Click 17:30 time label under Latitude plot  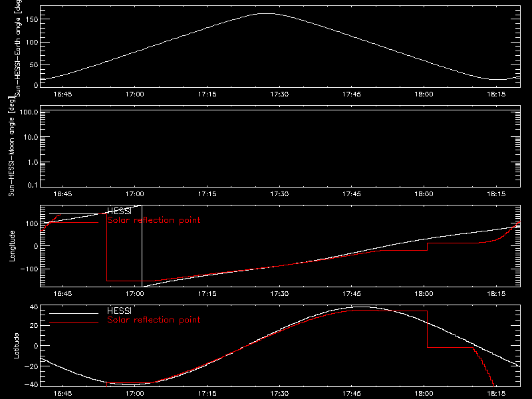pos(279,394)
